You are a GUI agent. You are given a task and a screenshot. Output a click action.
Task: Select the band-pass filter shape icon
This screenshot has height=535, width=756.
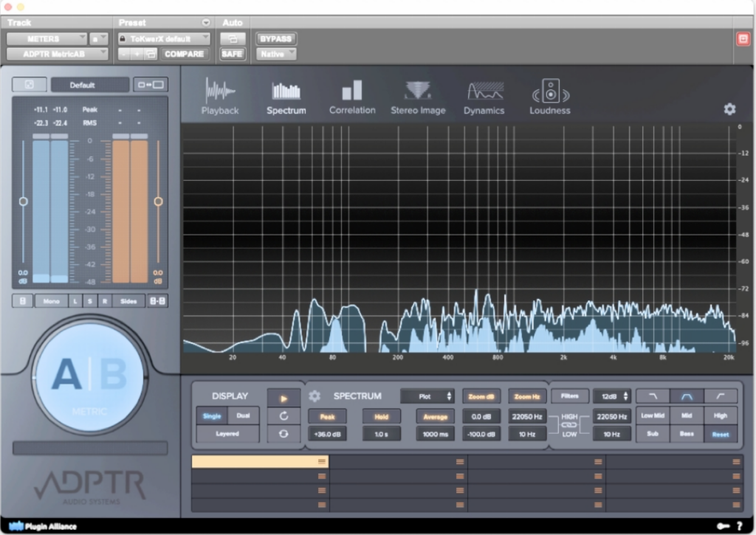pyautogui.click(x=687, y=396)
